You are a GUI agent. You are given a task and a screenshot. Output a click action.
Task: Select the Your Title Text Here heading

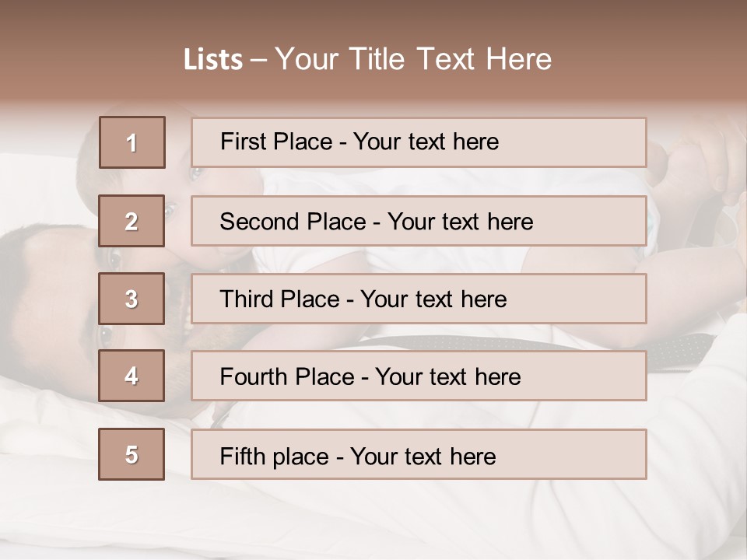(x=413, y=59)
